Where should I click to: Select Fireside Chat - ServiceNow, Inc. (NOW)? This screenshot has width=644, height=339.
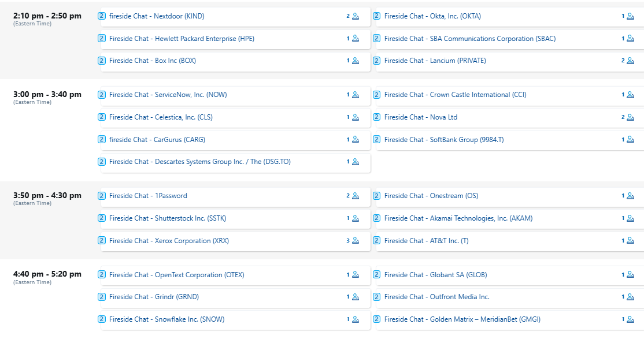coord(168,95)
